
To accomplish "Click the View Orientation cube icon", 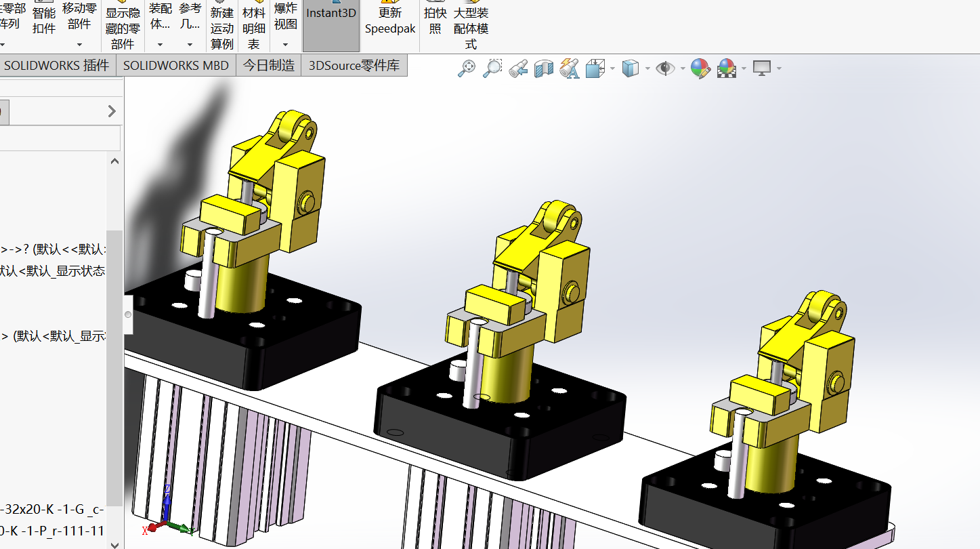I will point(595,68).
